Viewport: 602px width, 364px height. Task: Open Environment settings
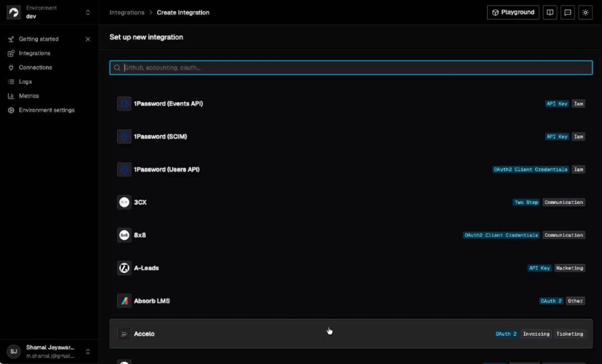47,110
